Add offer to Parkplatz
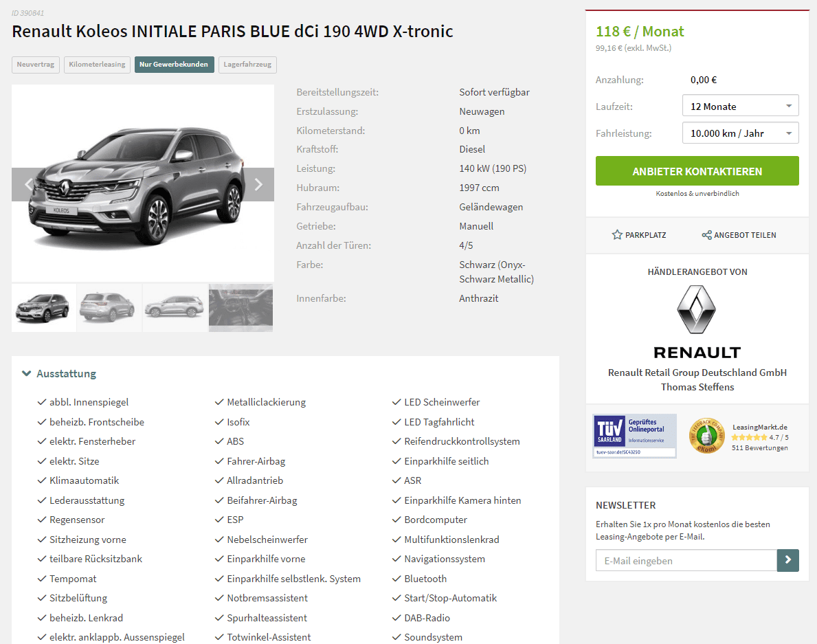Viewport: 817px width, 644px height. pos(639,235)
